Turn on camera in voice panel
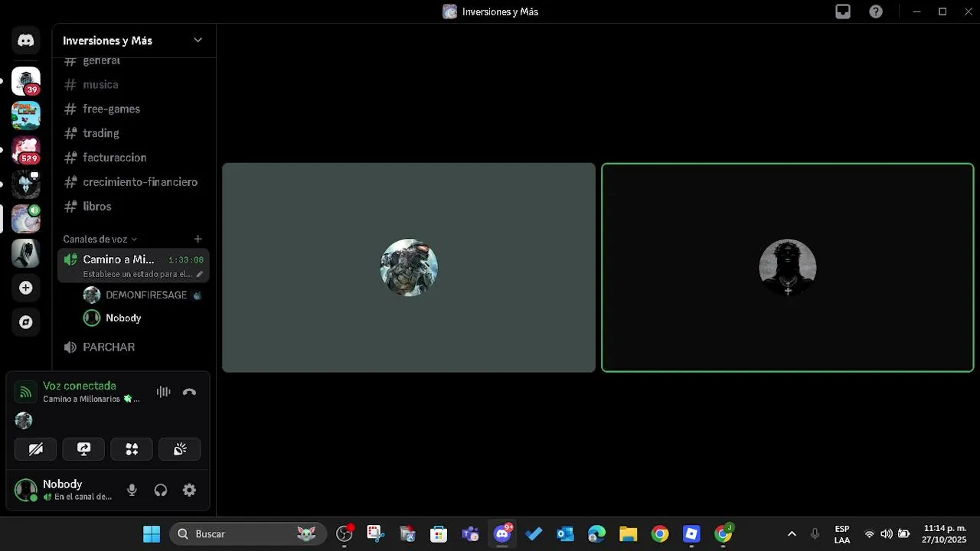 pos(35,449)
